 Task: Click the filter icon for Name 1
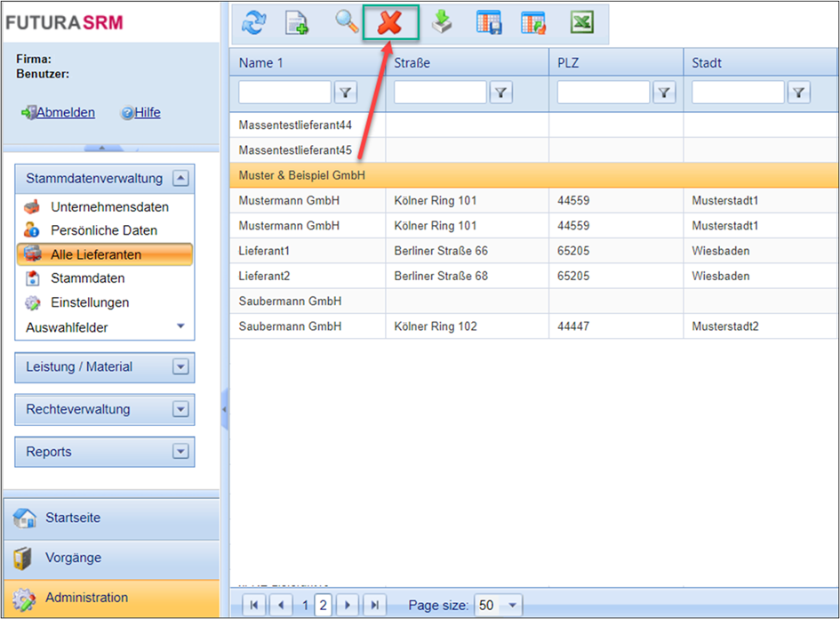(345, 92)
